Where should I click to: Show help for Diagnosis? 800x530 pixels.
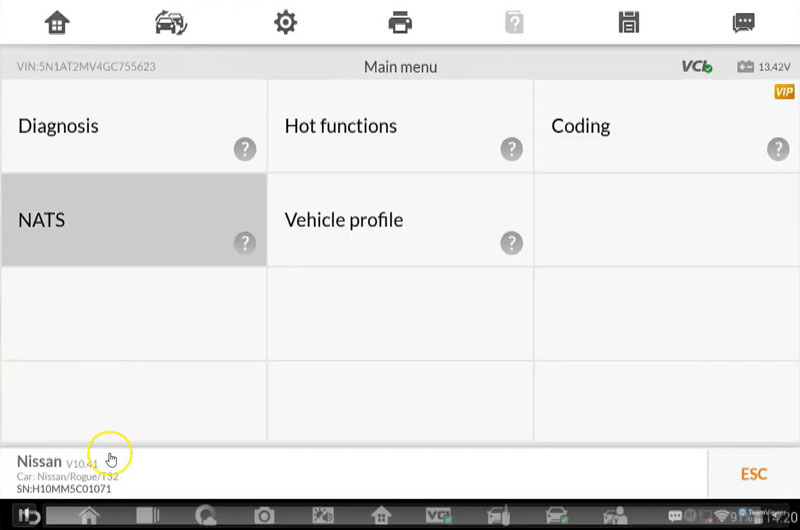click(x=245, y=149)
